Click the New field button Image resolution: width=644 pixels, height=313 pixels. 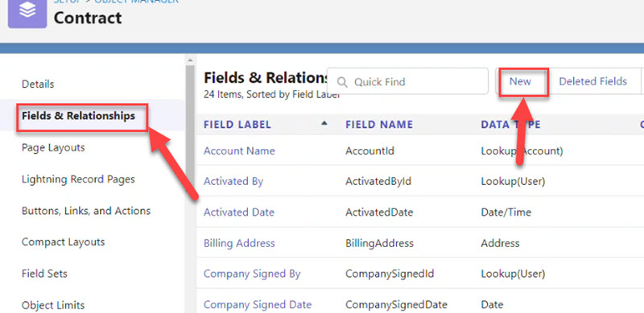521,81
